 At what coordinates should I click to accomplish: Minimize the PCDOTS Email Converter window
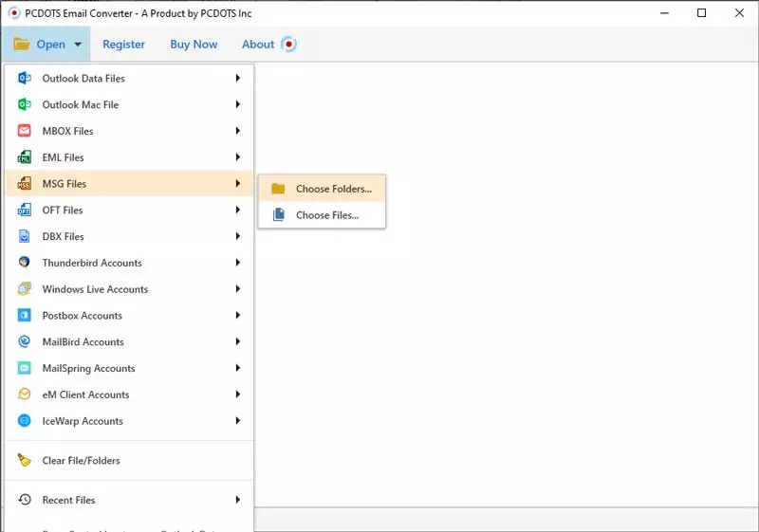(x=665, y=13)
